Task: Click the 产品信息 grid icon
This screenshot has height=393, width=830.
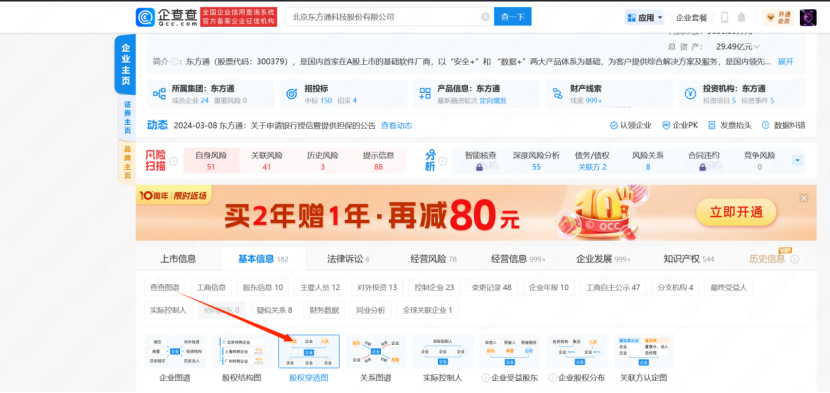Action: [x=425, y=94]
